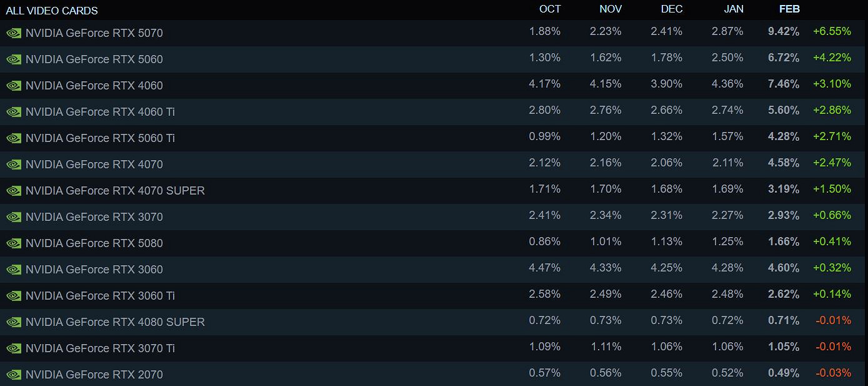The height and width of the screenshot is (386, 868).
Task: Click the NVIDIA icon beside RTX 5060
Action: tap(14, 59)
